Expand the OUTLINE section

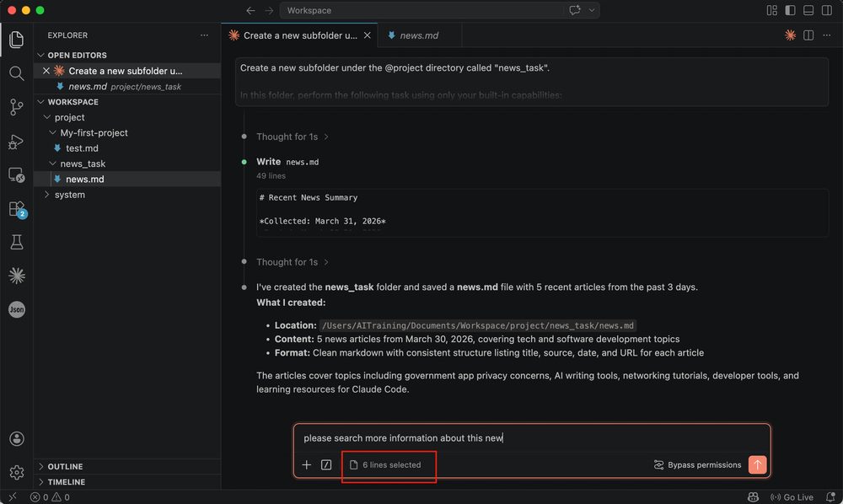click(x=66, y=466)
